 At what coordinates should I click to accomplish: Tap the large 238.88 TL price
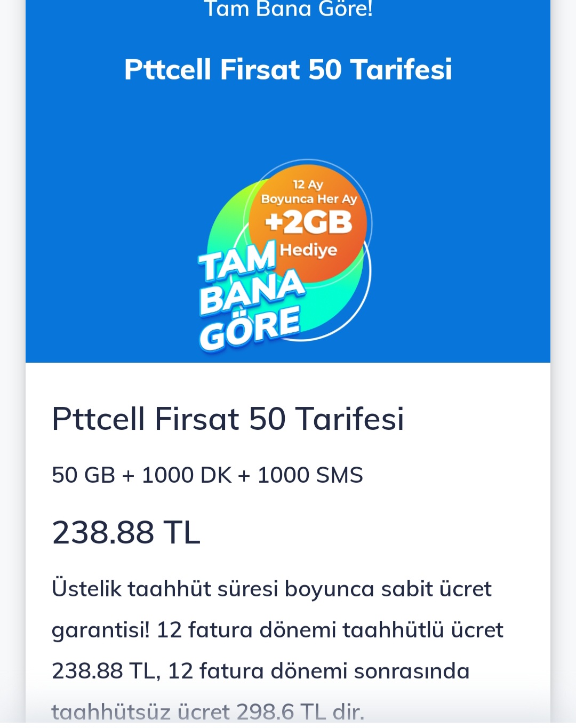[x=126, y=532]
